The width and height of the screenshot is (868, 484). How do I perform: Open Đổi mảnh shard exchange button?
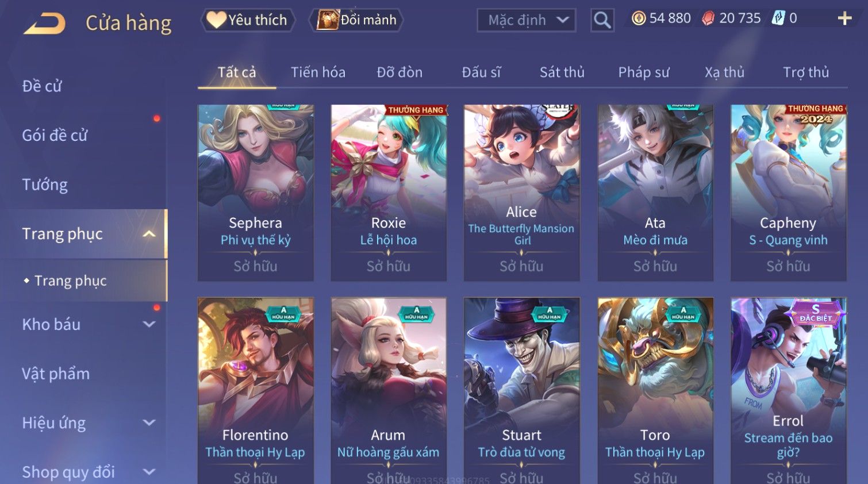tap(356, 20)
